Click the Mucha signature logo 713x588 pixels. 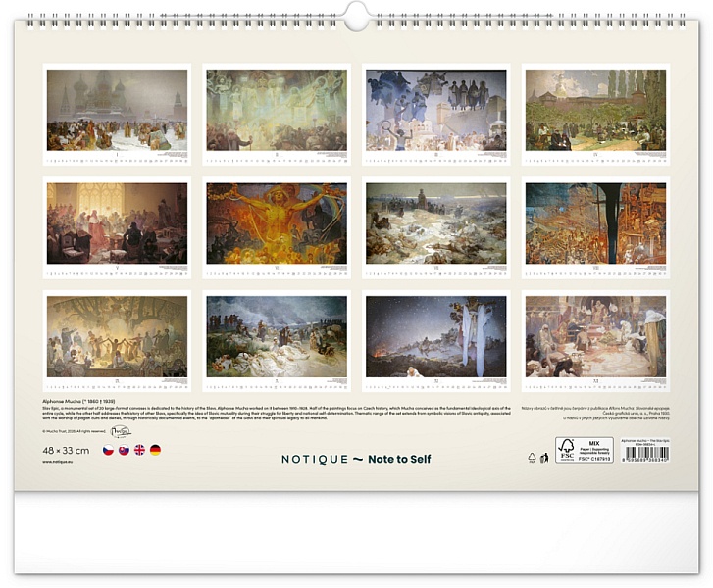point(121,431)
